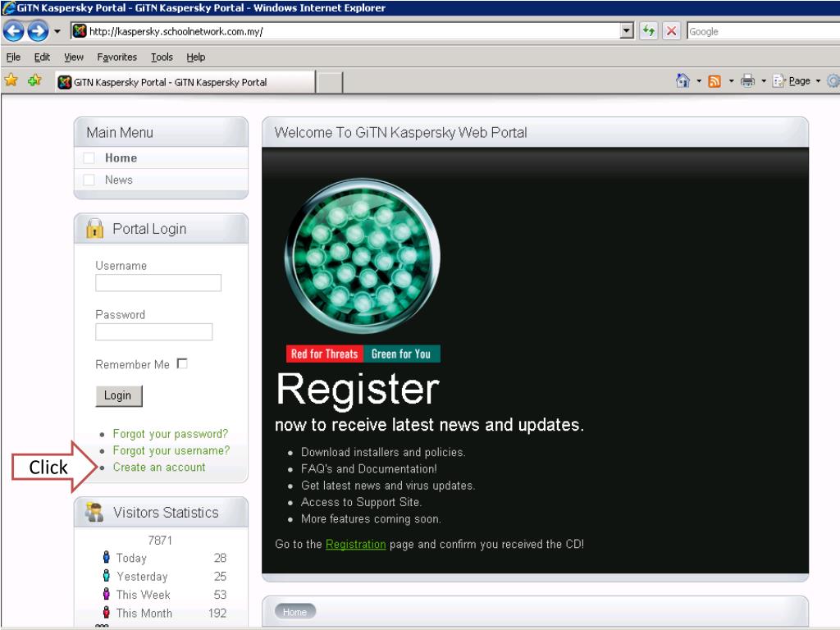
Task: Click the Google search box
Action: (763, 31)
